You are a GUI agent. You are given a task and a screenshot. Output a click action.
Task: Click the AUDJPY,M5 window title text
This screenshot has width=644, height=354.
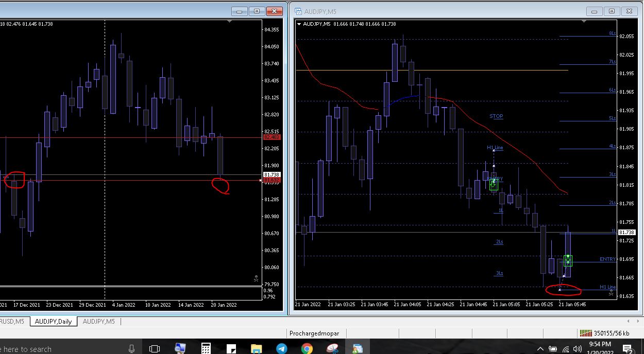pos(319,11)
